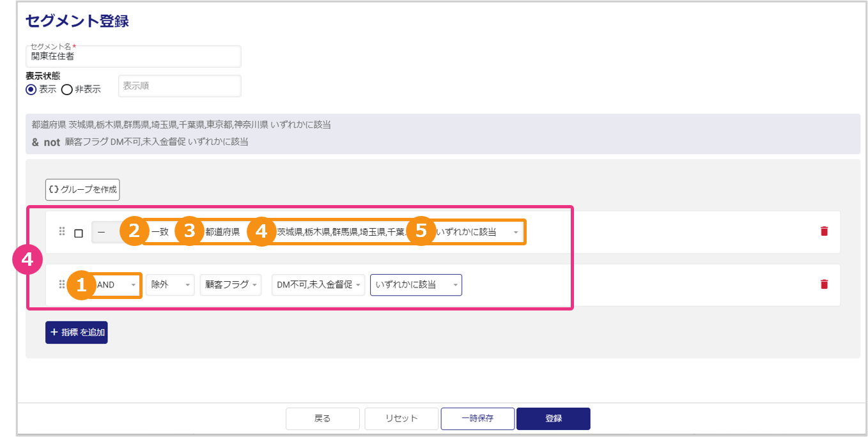Delete the 都道府県 condition row via trash icon

[x=824, y=231]
